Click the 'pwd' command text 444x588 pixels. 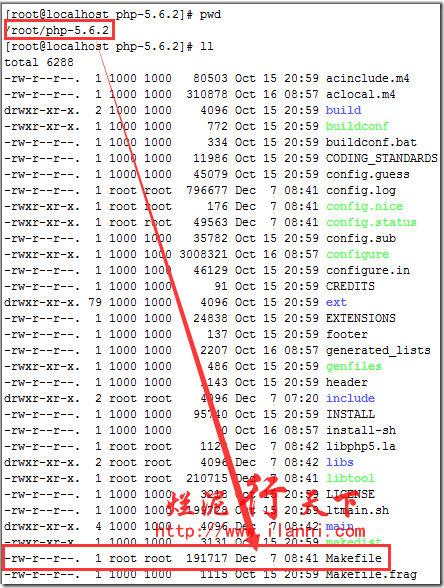pos(210,15)
